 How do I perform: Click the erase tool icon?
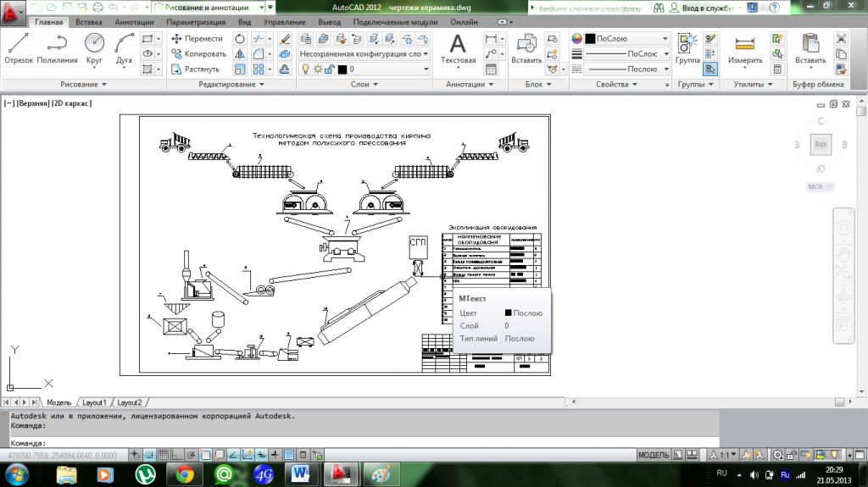click(285, 38)
